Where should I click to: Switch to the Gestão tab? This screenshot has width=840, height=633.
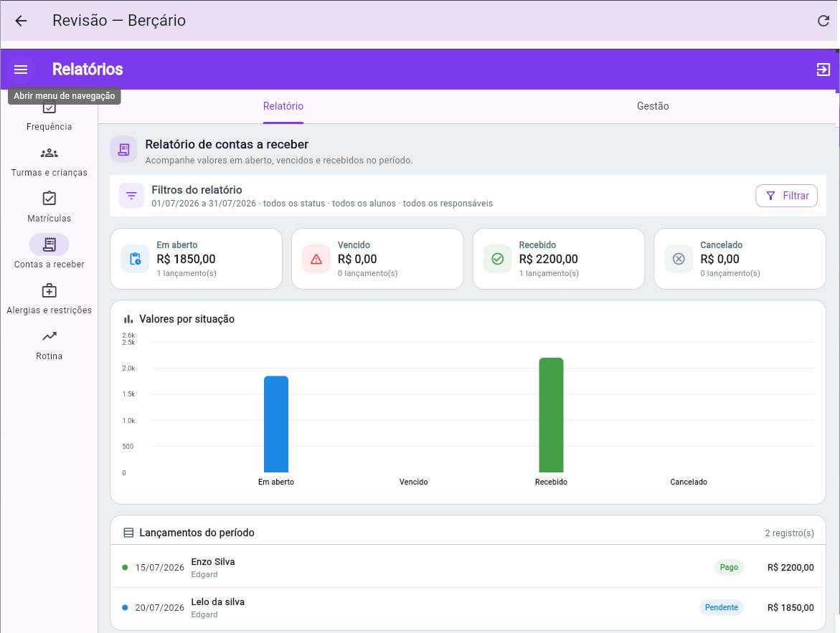[653, 106]
